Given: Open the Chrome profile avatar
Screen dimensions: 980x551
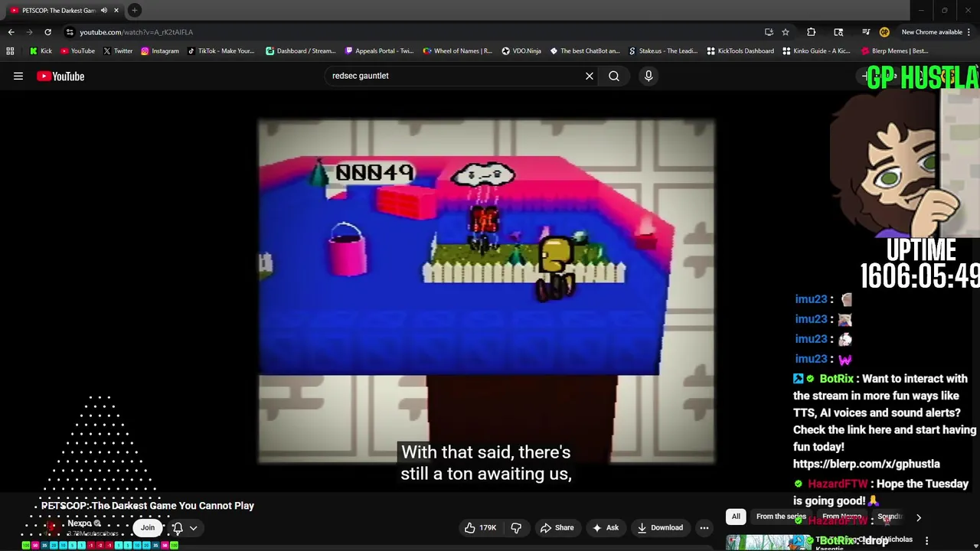Looking at the screenshot, I should (x=884, y=32).
